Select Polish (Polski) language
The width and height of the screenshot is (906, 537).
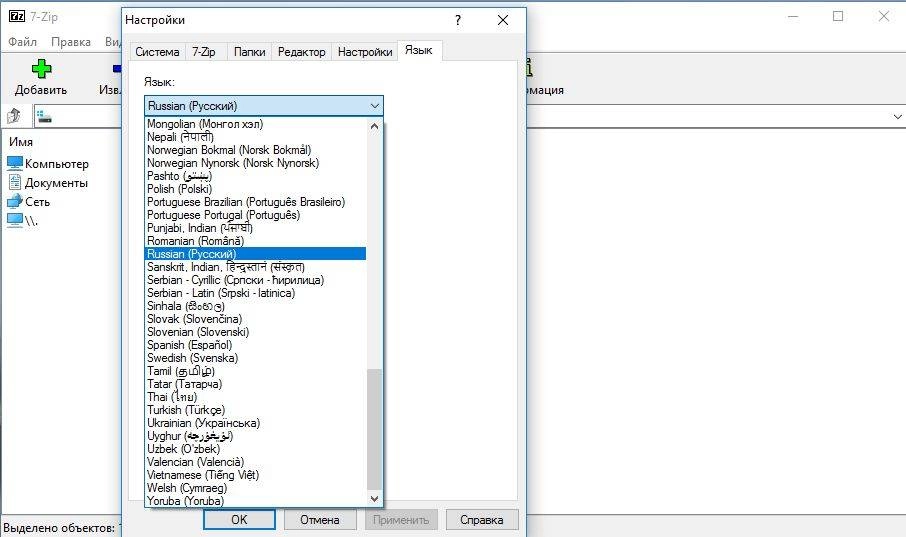pos(255,189)
